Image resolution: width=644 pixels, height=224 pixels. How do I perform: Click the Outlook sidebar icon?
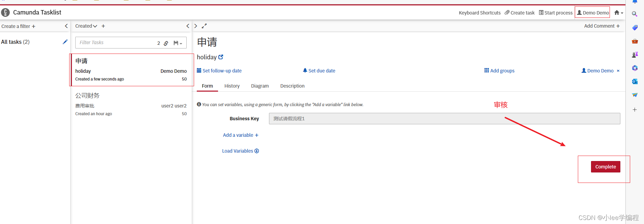click(635, 82)
